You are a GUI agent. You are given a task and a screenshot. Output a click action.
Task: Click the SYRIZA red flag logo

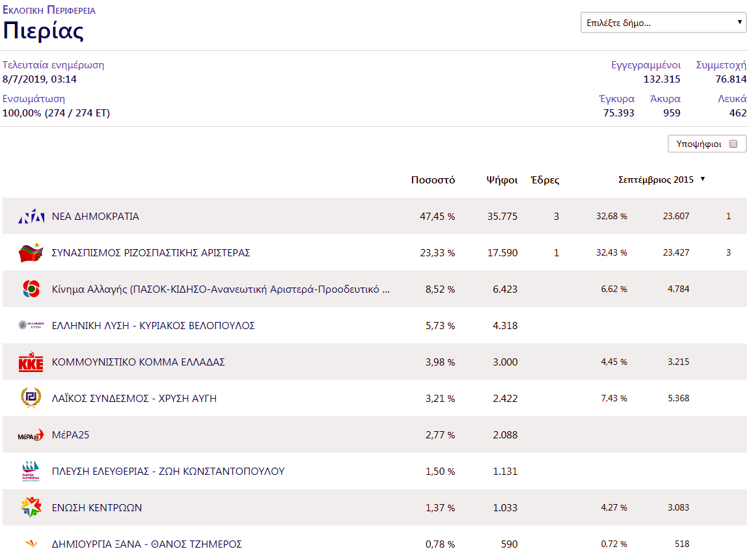click(31, 252)
